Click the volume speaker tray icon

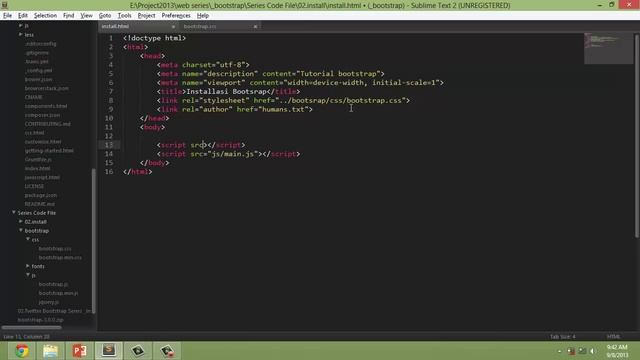click(x=593, y=351)
